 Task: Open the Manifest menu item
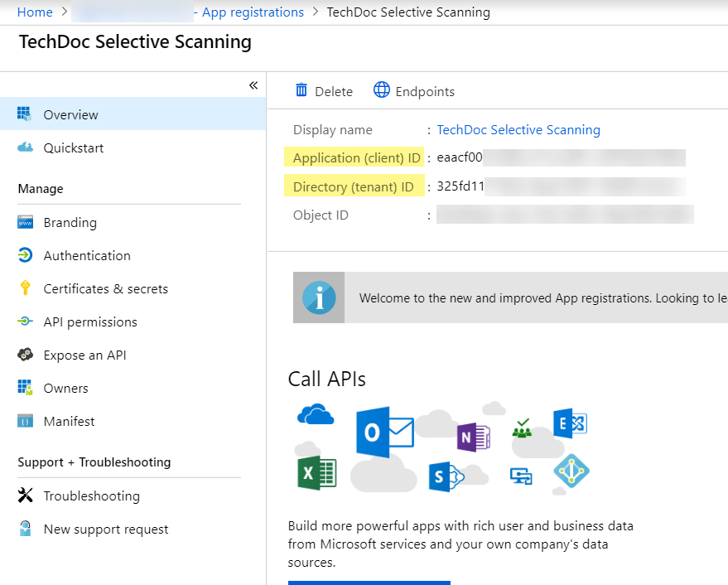pos(69,421)
